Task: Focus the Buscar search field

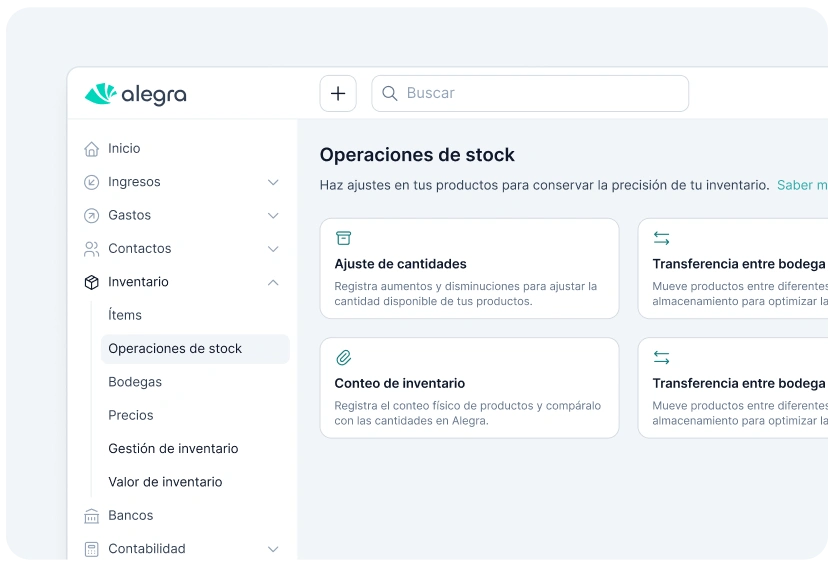Action: (530, 94)
